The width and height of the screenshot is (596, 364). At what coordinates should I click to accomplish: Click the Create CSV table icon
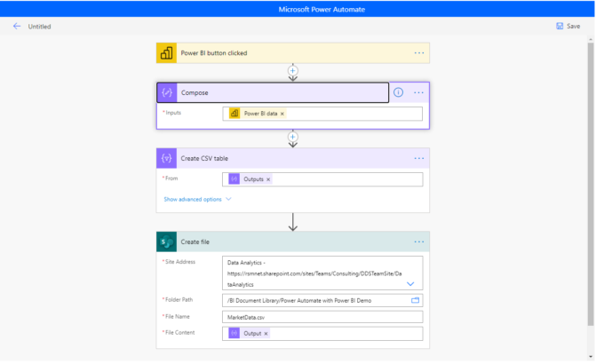pos(166,158)
